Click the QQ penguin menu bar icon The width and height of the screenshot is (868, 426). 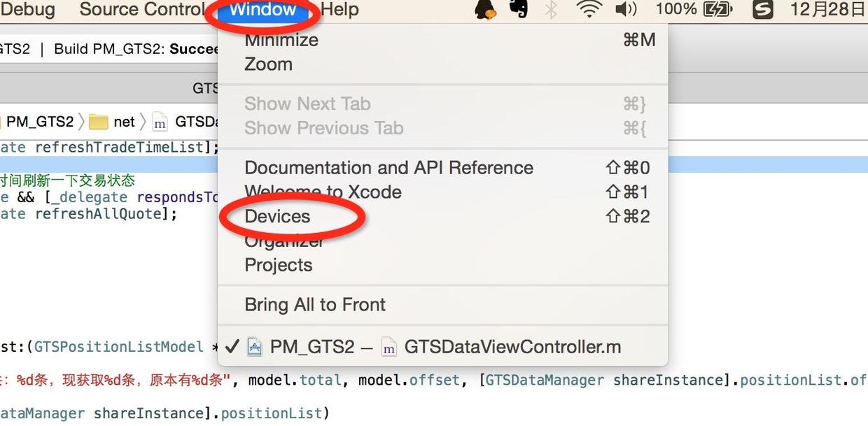485,10
